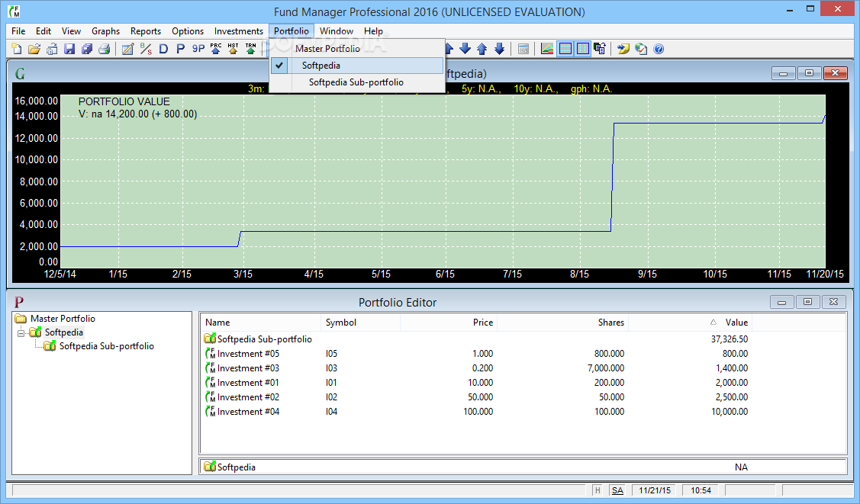Open the View menu
Viewport: 860px width, 504px height.
(x=71, y=31)
